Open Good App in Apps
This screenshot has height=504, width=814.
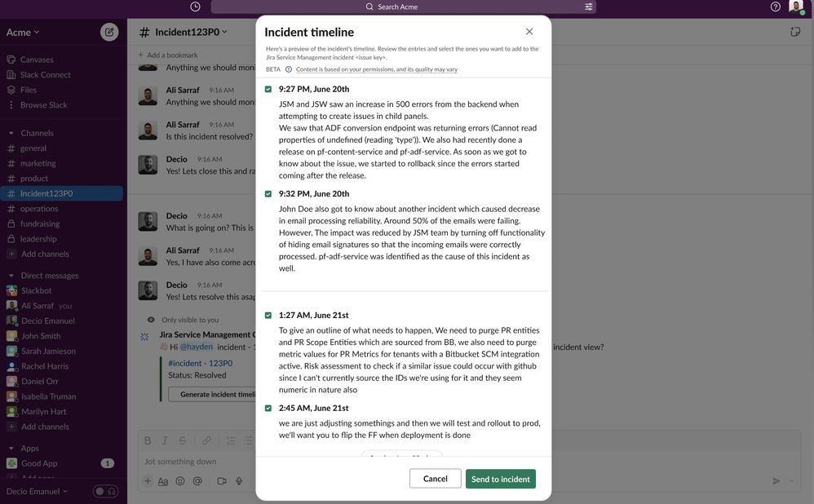39,463
